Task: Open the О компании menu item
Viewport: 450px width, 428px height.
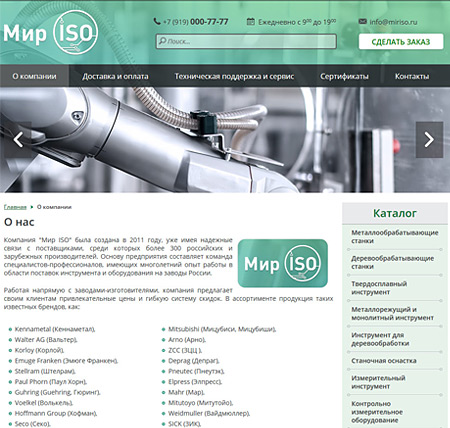Action: tap(34, 76)
